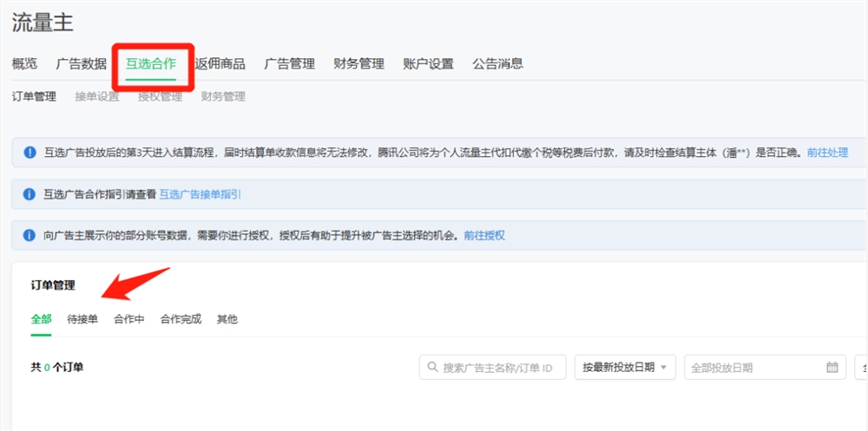Expand the 按最新投放日期 sort dropdown
The width and height of the screenshot is (868, 431).
tap(624, 368)
